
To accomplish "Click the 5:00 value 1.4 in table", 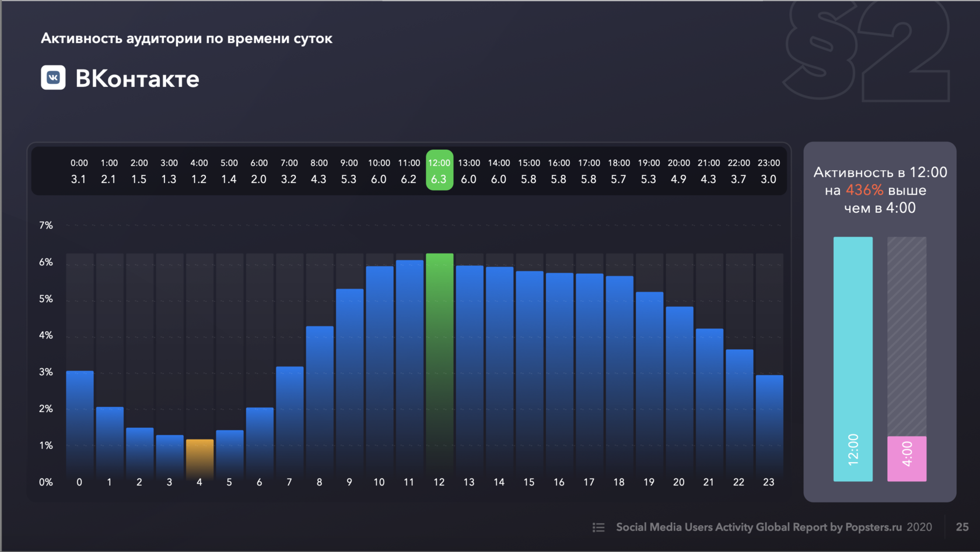I will pyautogui.click(x=229, y=180).
